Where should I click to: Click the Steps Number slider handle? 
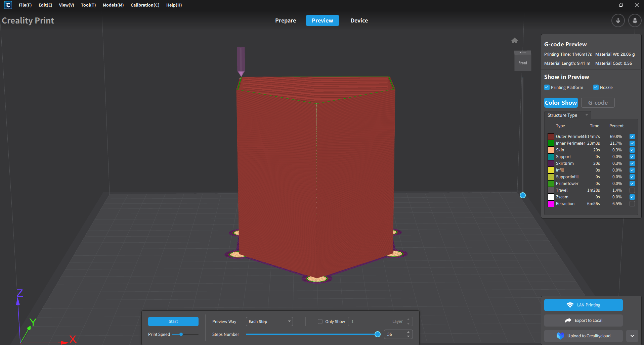click(378, 334)
